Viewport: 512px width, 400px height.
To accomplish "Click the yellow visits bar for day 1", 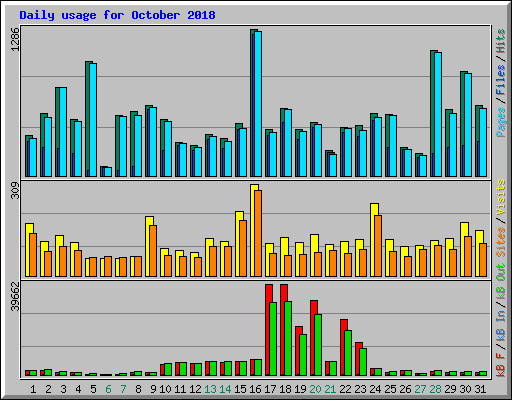I will (x=28, y=250).
